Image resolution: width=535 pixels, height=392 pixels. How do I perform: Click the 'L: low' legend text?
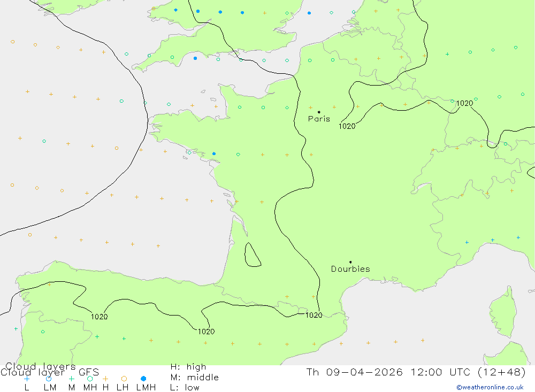coord(185,388)
